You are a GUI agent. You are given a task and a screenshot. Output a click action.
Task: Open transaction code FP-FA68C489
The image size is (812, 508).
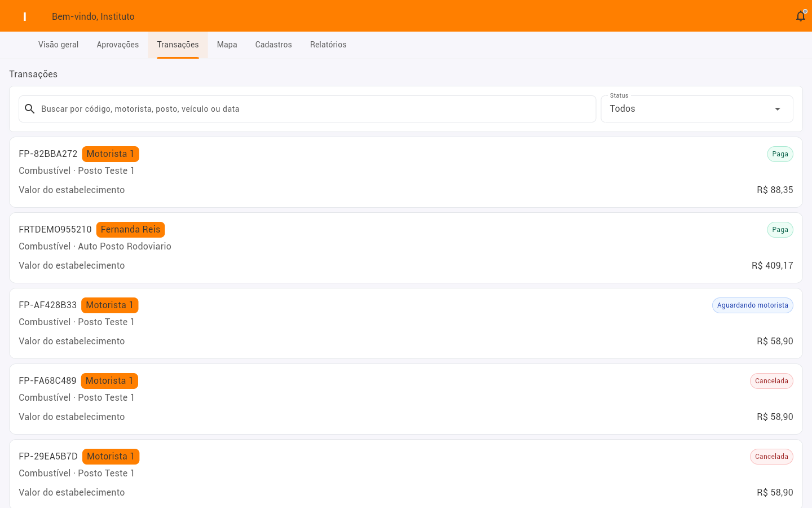coord(47,381)
